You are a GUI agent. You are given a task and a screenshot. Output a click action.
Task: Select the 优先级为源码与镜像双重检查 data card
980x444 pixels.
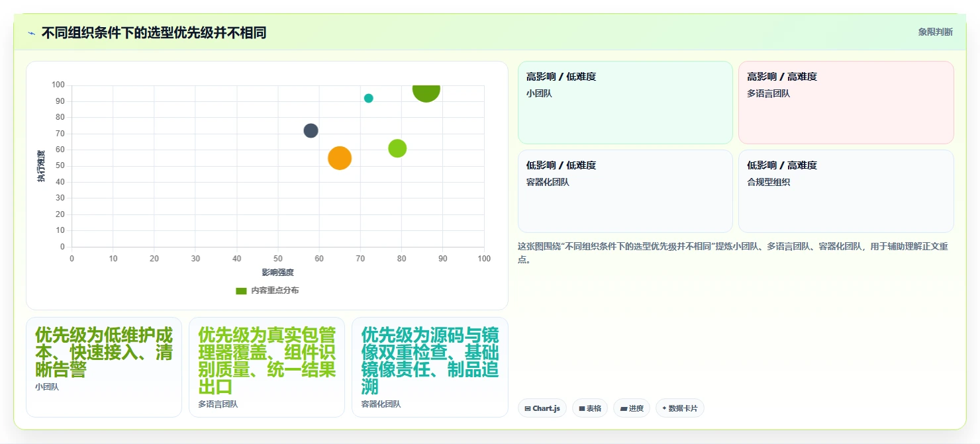[x=430, y=367]
